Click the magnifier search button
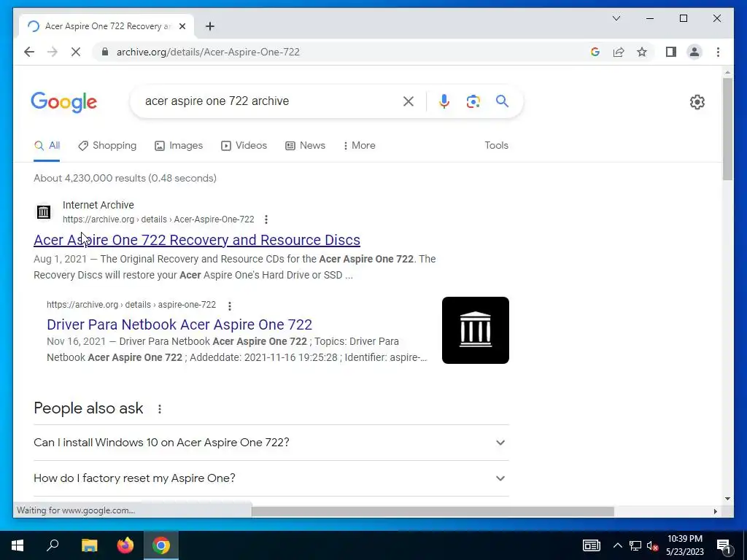747x560 pixels. (x=502, y=101)
